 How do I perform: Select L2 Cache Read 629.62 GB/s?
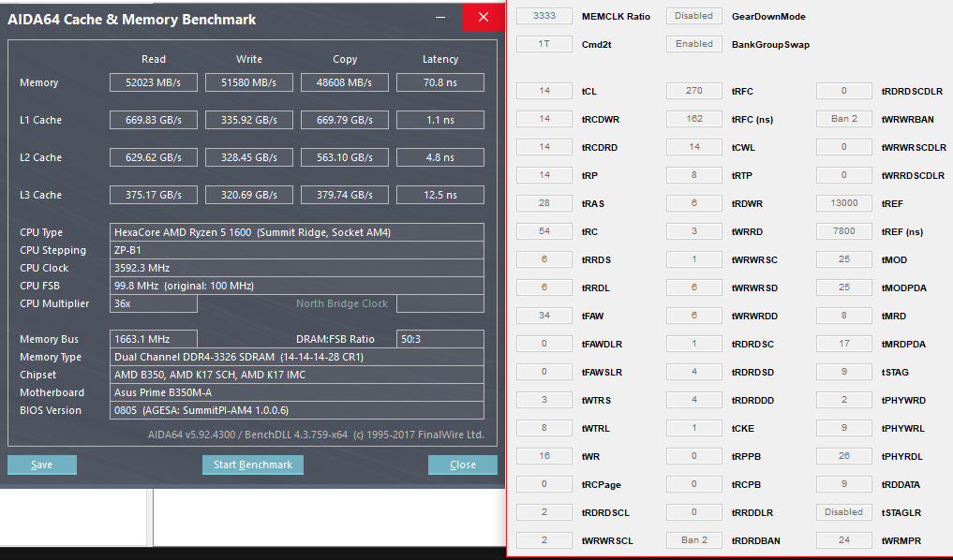tap(153, 157)
